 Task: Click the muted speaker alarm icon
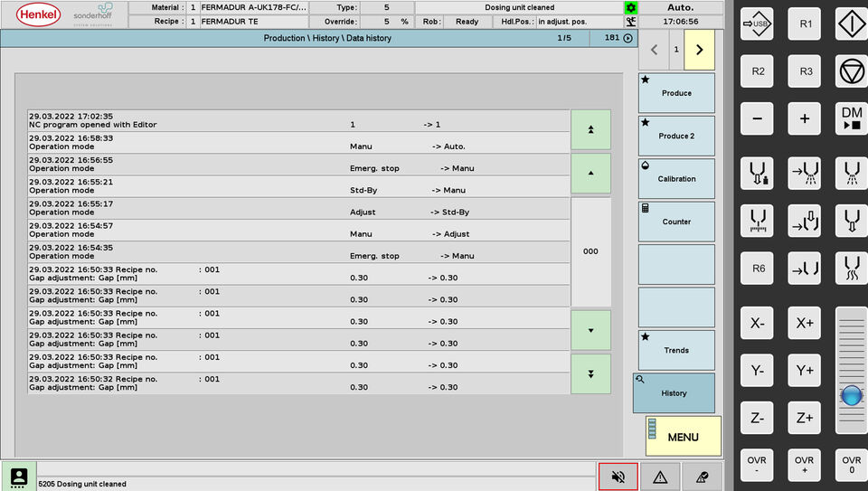[618, 477]
